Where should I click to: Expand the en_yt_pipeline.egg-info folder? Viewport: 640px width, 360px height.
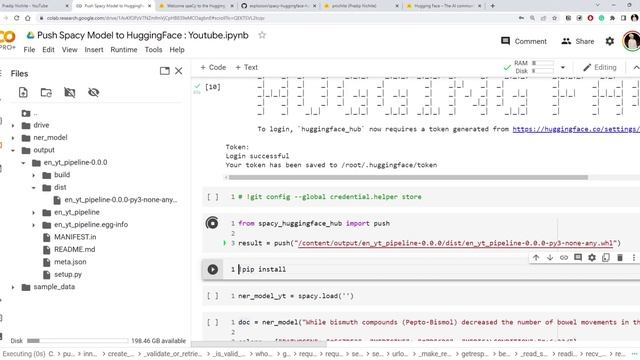[x=34, y=225]
